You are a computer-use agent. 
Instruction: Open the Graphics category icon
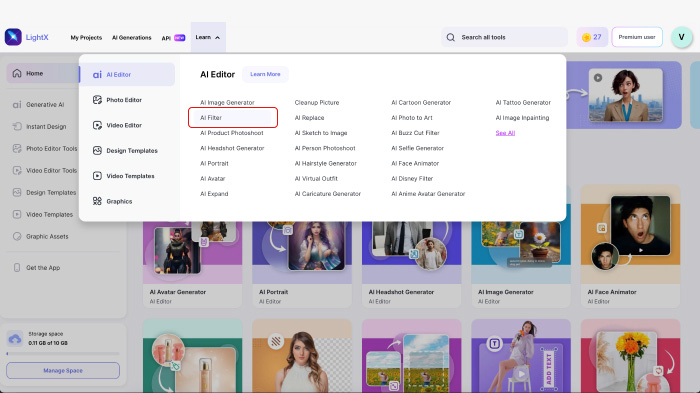coord(97,201)
